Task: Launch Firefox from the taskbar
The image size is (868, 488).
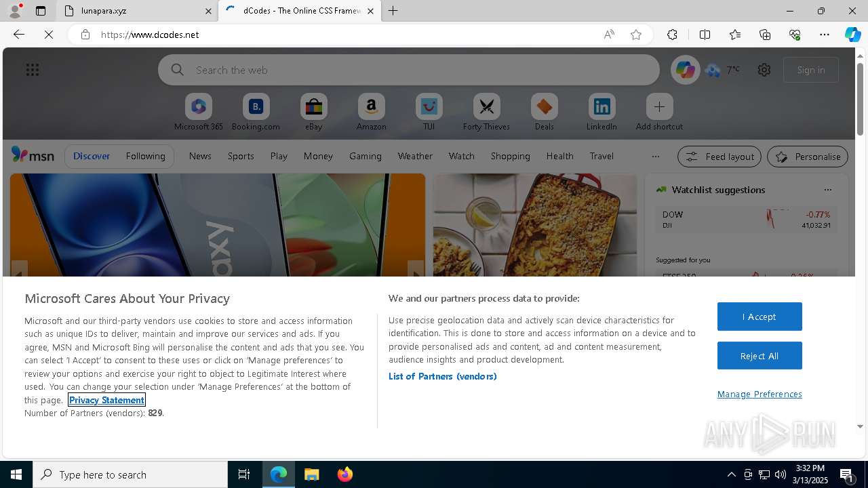Action: (x=345, y=474)
